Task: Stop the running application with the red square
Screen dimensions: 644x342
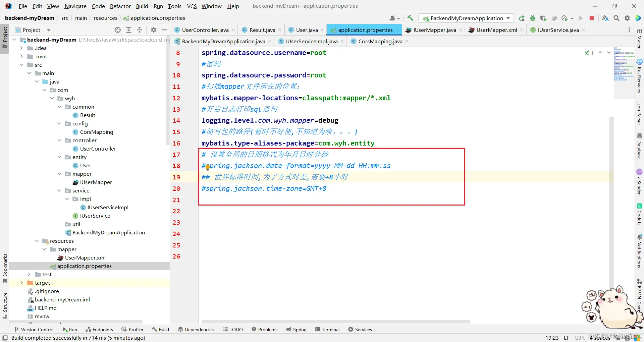Action: 592,18
